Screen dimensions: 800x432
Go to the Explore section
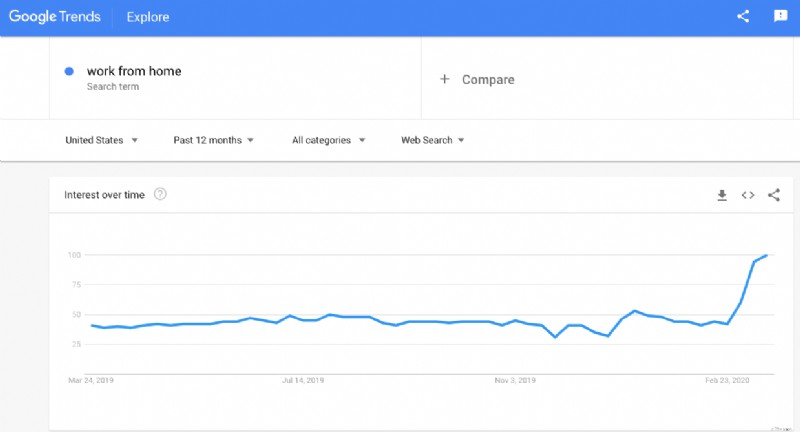pos(148,17)
